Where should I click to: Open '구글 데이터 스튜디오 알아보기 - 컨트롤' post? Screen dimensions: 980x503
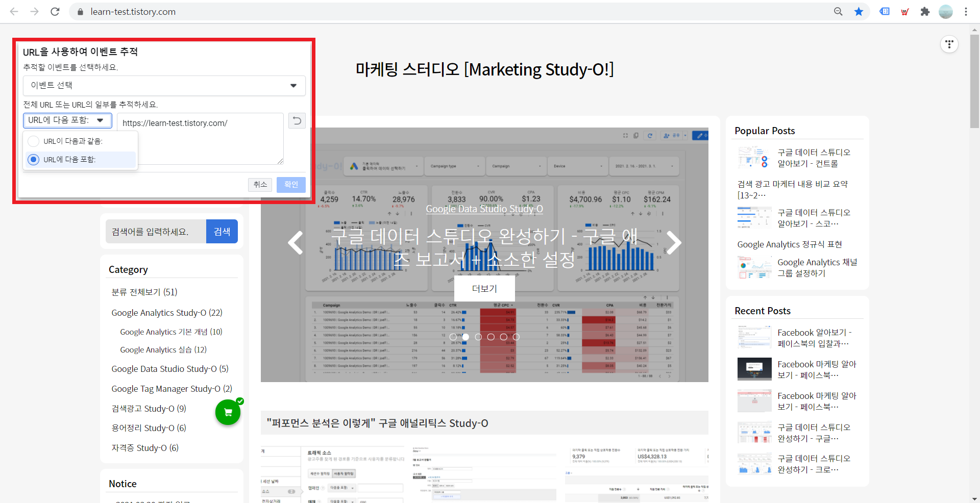(x=814, y=158)
